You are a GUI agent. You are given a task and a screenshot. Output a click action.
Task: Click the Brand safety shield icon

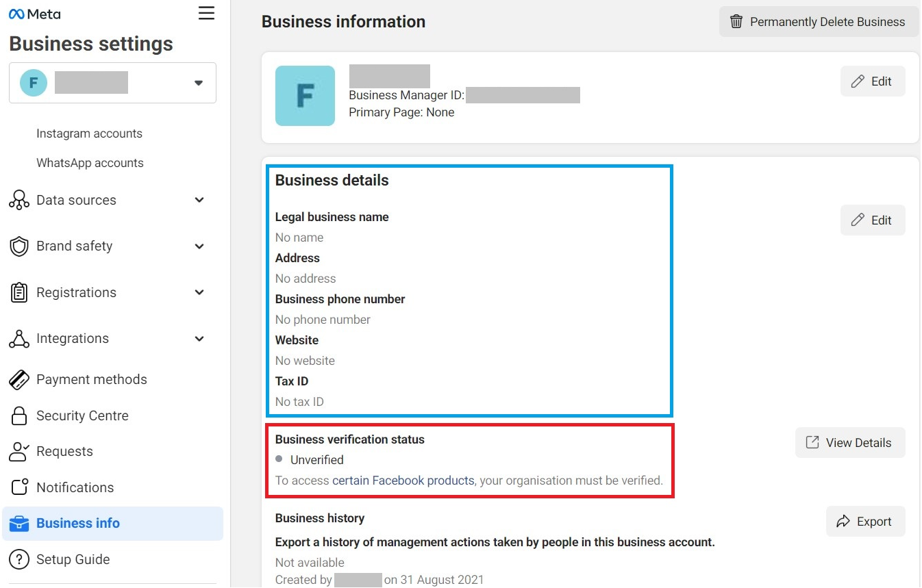(x=19, y=246)
